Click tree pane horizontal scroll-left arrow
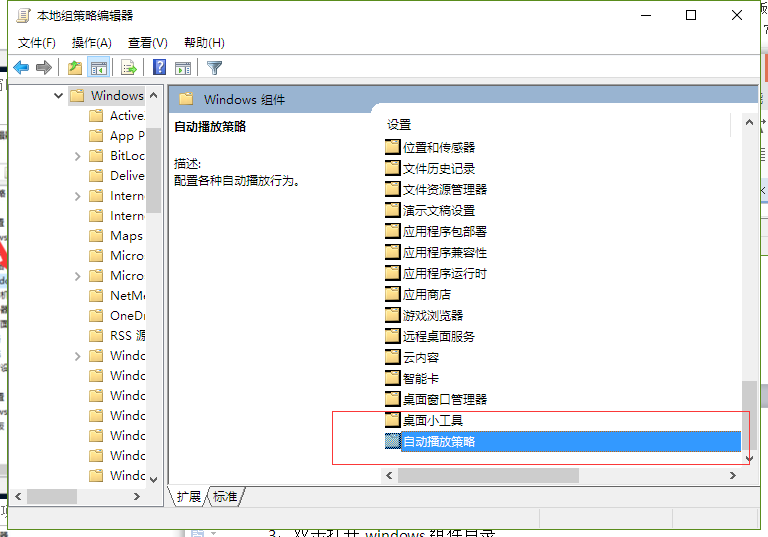This screenshot has height=537, width=768. point(18,496)
